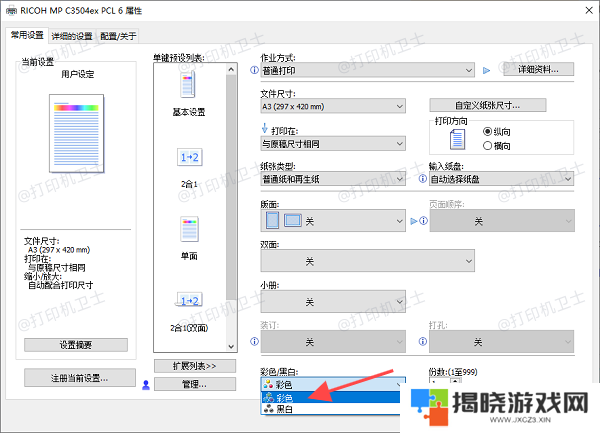
Task: Click the 设置摘要 button
Action: click(76, 345)
